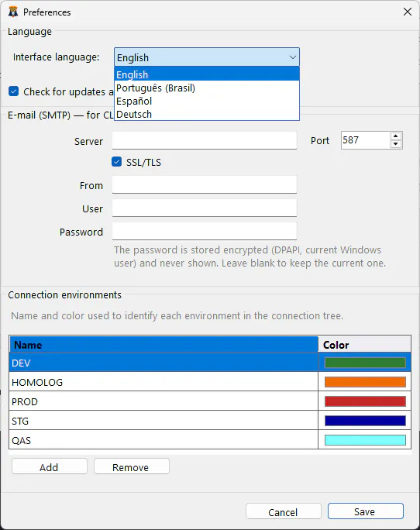
Task: Focus the Password input field
Action: click(x=205, y=231)
